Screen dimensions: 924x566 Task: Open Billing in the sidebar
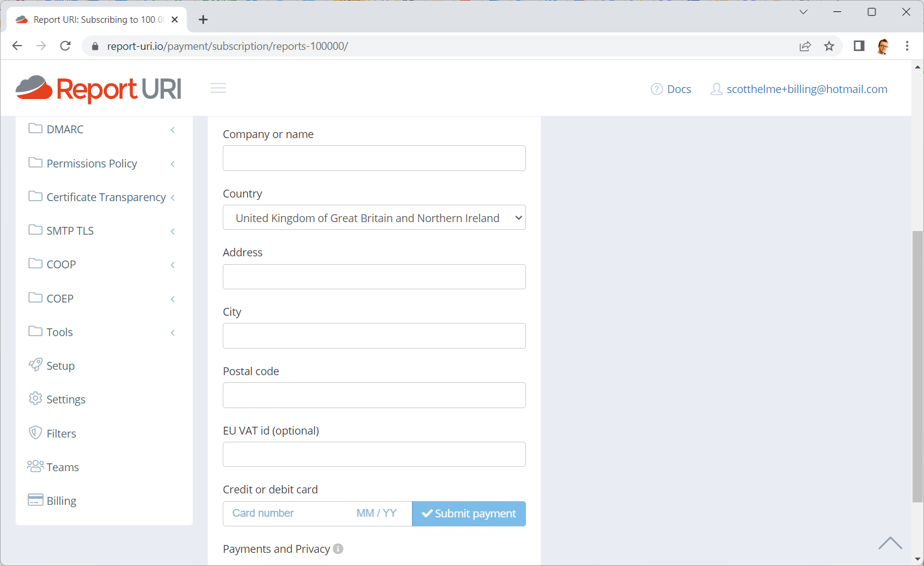coord(61,501)
